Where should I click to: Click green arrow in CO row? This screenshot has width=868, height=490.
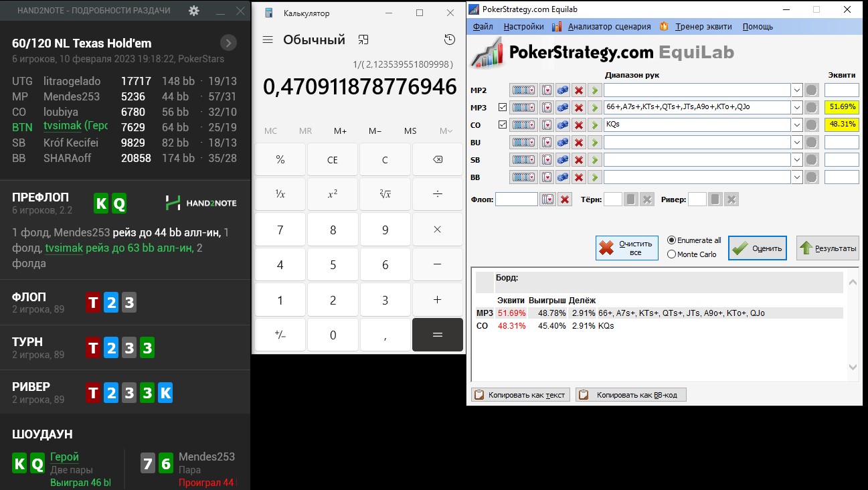point(594,125)
